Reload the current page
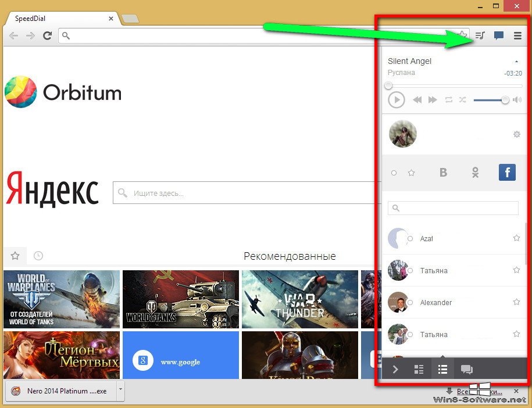Screen dimensions: 532x408 [x=48, y=35]
